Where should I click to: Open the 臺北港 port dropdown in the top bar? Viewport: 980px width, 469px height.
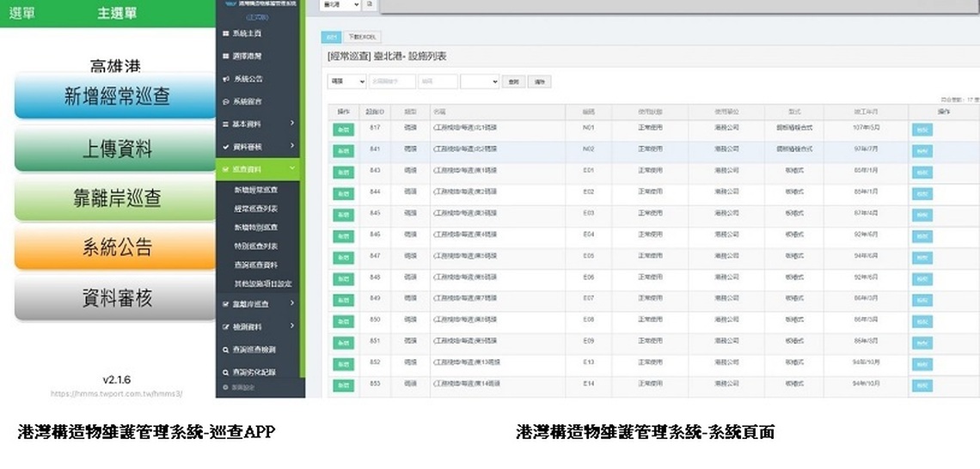coord(340,4)
